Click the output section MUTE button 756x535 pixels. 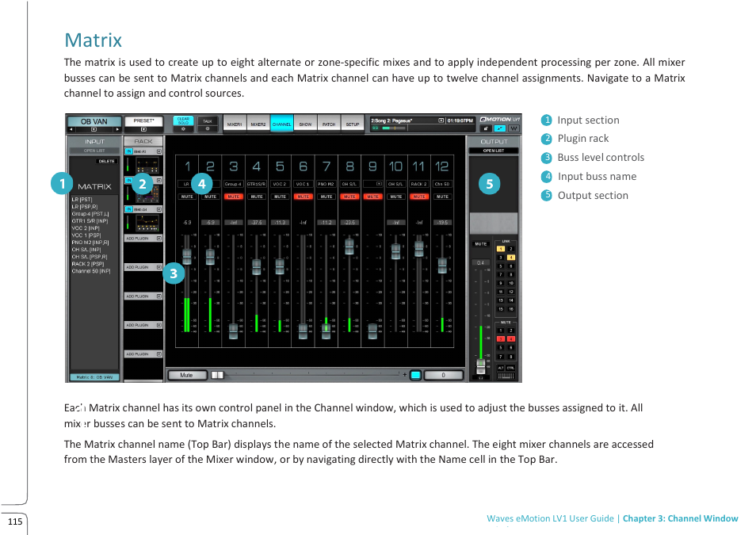pyautogui.click(x=481, y=244)
